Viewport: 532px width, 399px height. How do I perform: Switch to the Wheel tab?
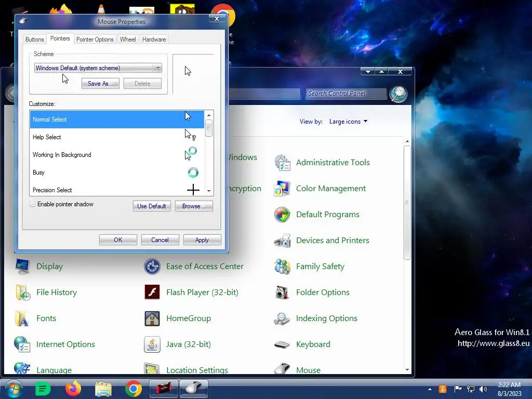[128, 39]
